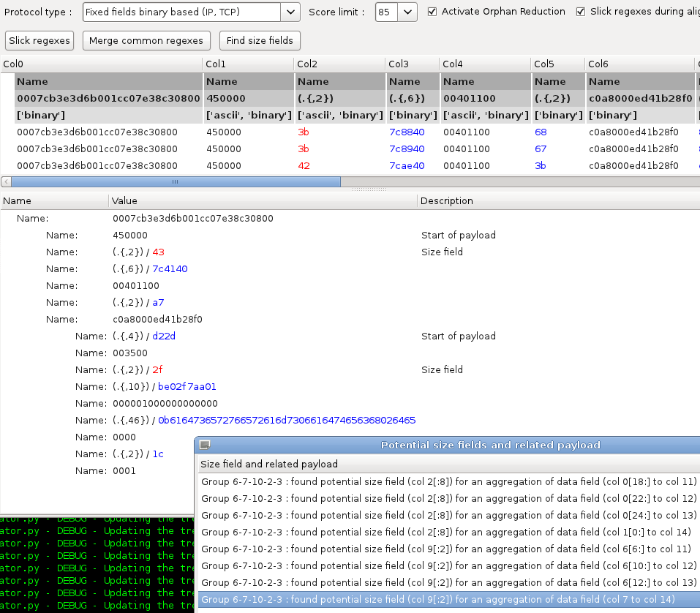The image size is (700, 613).
Task: Click the Slick regexes button
Action: tap(39, 40)
